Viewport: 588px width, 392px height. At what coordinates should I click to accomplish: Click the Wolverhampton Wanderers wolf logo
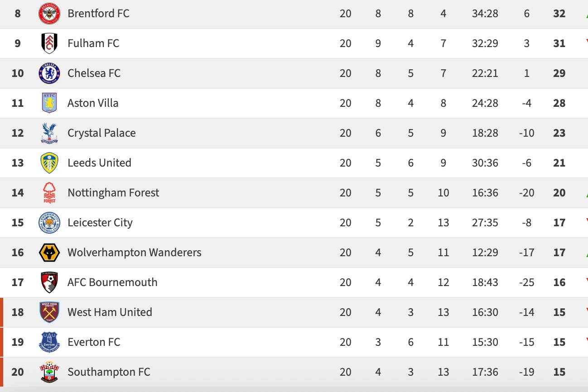[x=49, y=253]
